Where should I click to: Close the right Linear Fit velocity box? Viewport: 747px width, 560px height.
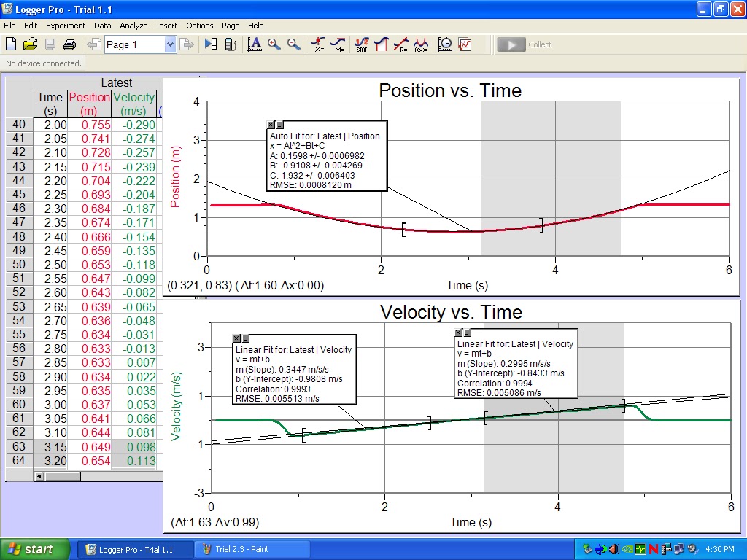(x=459, y=334)
